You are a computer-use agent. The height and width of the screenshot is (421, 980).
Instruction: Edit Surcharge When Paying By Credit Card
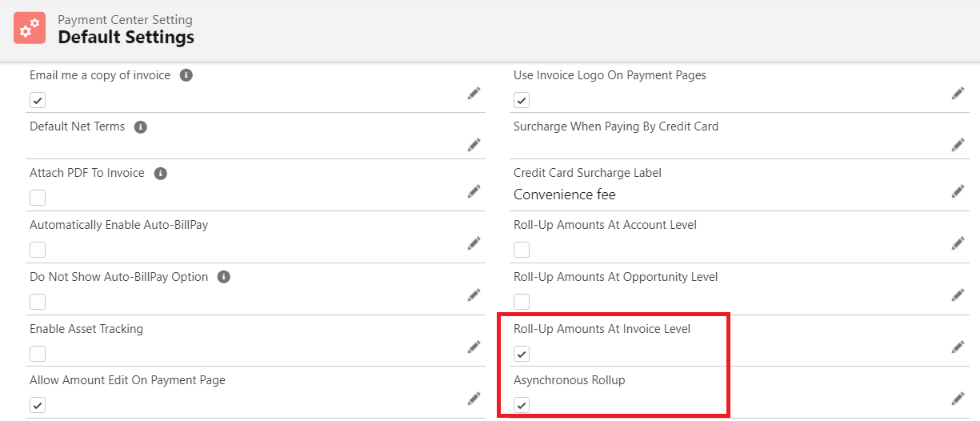pyautogui.click(x=958, y=145)
